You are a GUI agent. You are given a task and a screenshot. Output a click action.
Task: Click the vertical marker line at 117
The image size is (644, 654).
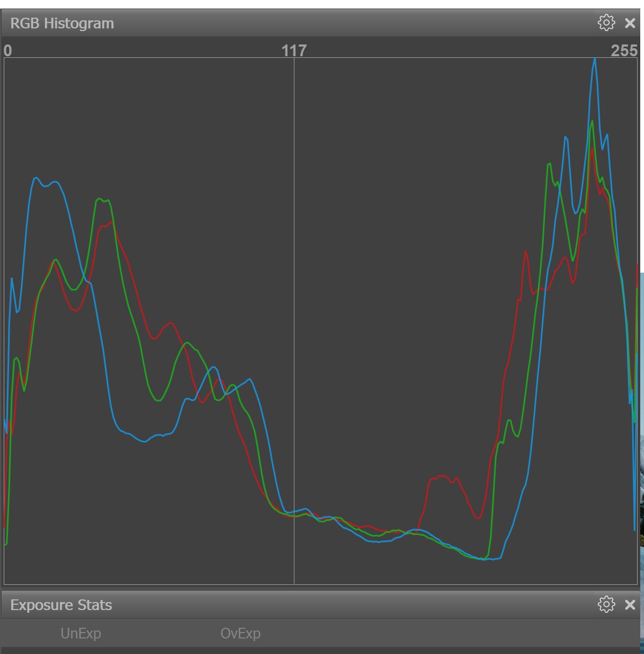pyautogui.click(x=294, y=321)
